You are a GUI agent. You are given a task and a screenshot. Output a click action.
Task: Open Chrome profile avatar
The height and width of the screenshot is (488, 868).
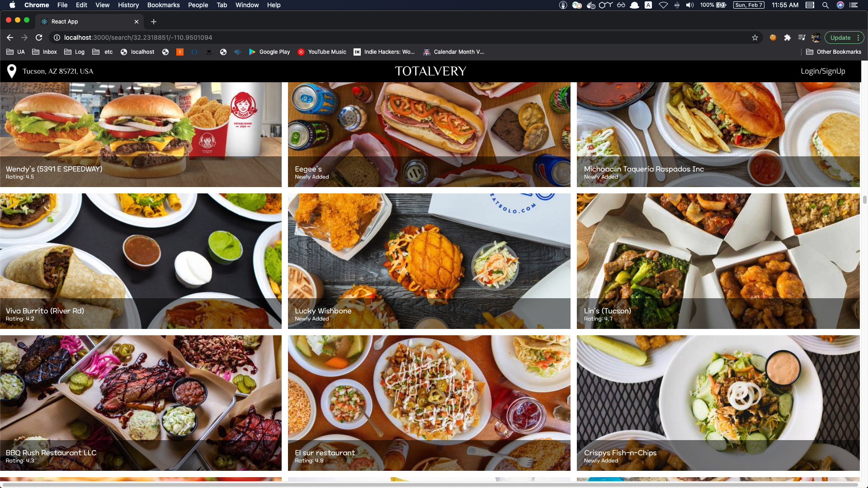816,38
